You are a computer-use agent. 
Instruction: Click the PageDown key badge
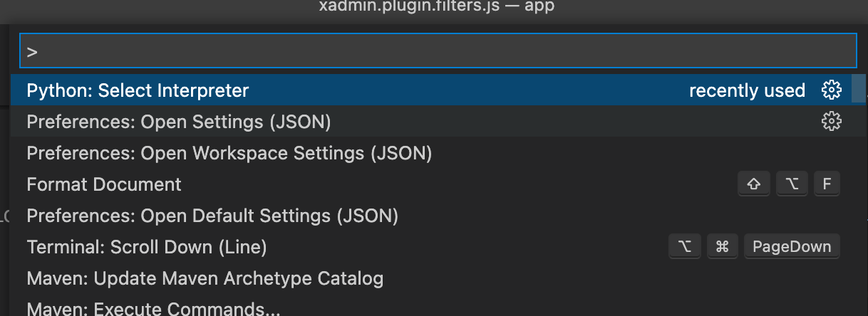(x=792, y=247)
